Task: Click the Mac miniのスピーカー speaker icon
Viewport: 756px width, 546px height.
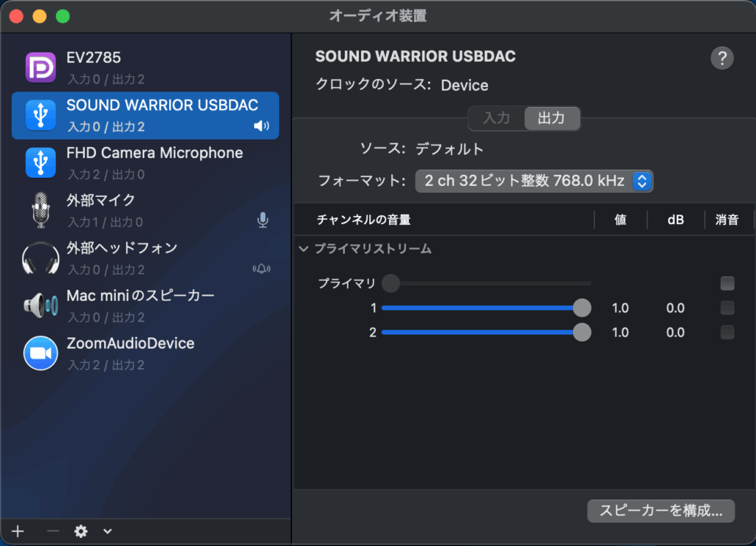Action: coord(41,305)
